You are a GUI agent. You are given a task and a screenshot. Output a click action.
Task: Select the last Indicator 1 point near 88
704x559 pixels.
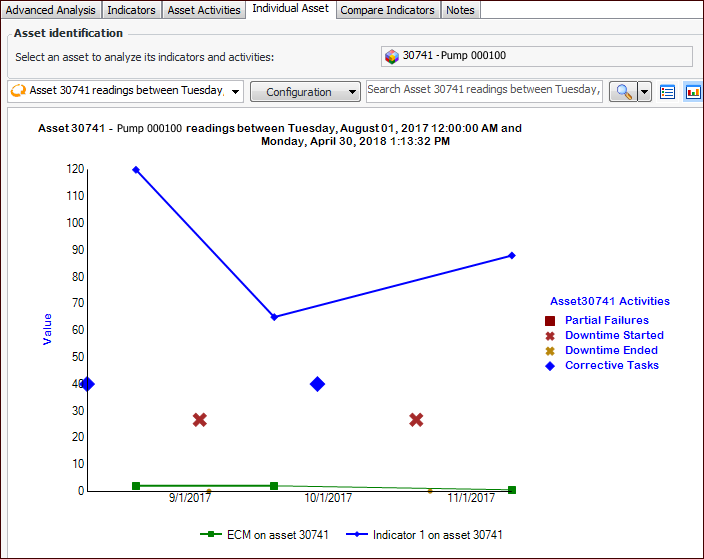pyautogui.click(x=512, y=255)
